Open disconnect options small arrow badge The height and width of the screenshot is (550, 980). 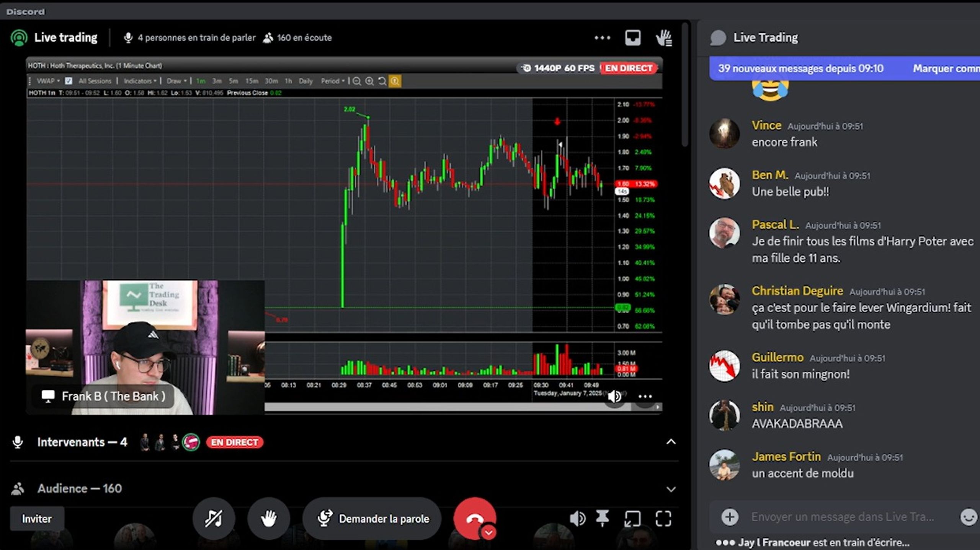[x=489, y=532]
